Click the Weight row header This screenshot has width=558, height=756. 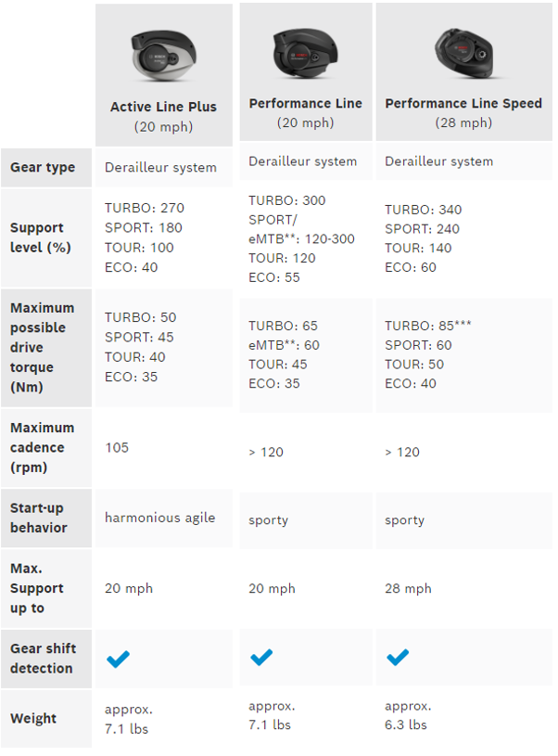coord(33,718)
